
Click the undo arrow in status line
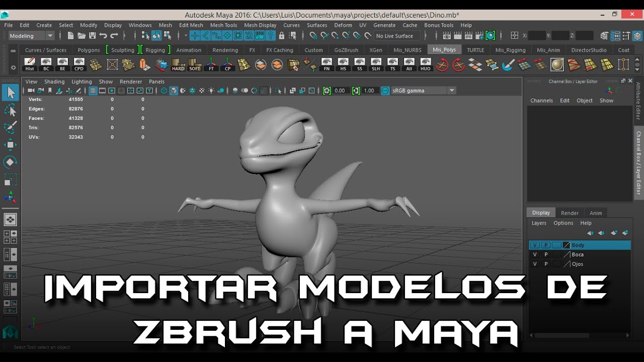click(103, 36)
